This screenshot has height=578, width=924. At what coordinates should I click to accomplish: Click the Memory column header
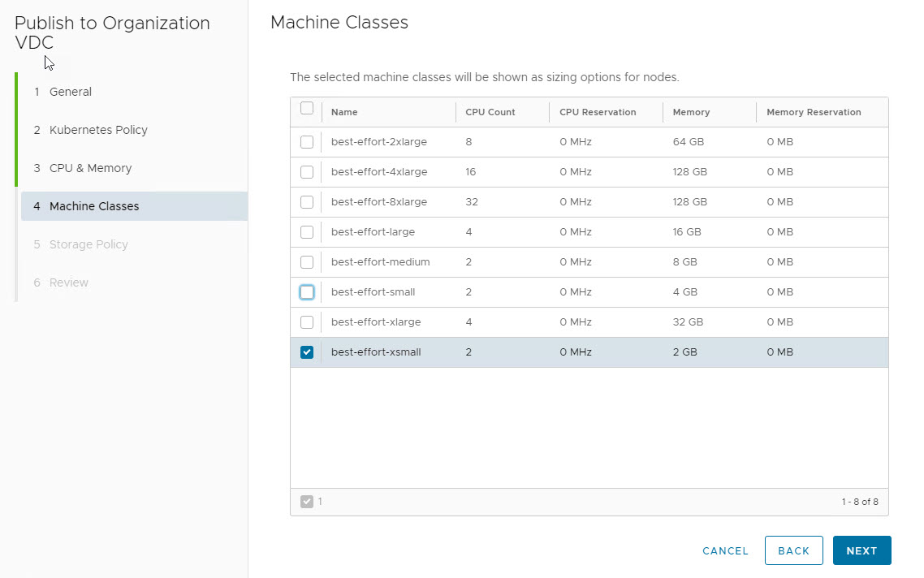point(691,112)
